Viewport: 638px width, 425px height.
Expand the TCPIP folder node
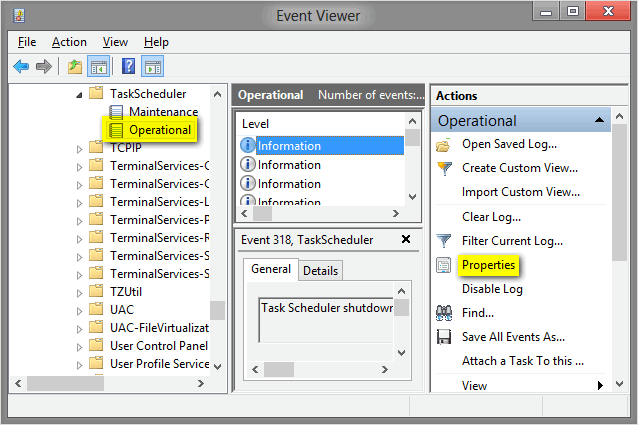(x=80, y=148)
